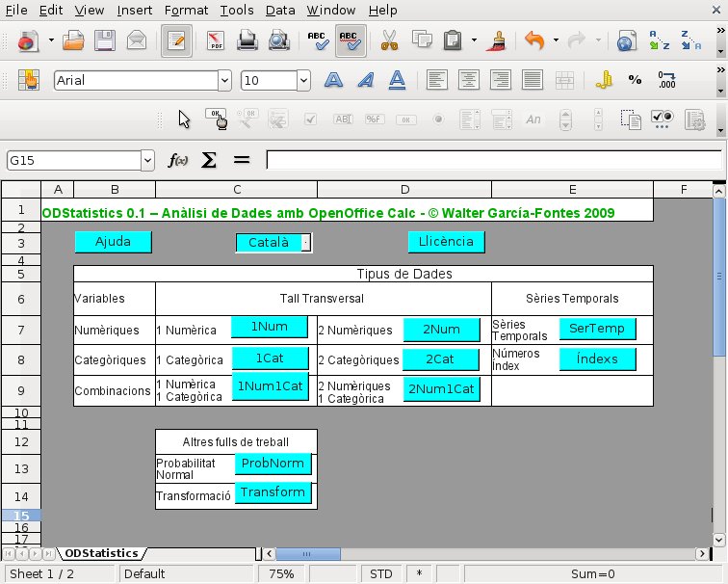The height and width of the screenshot is (584, 728).
Task: Click the ProbNorm button
Action: [x=273, y=464]
